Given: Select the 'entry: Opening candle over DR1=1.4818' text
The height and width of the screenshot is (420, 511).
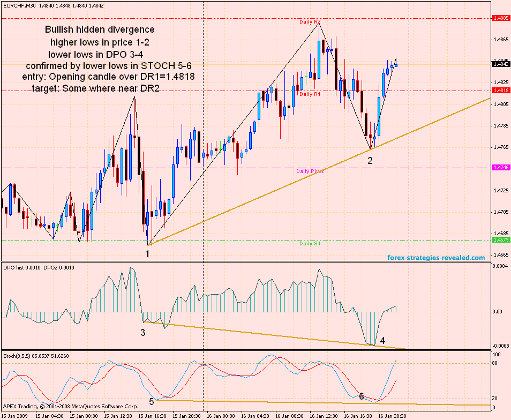Looking at the screenshot, I should 108,77.
